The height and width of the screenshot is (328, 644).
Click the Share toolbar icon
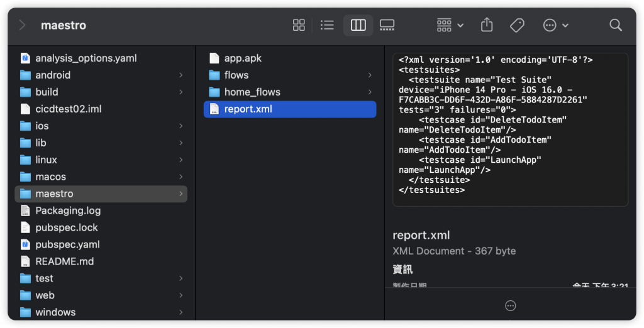tap(487, 25)
